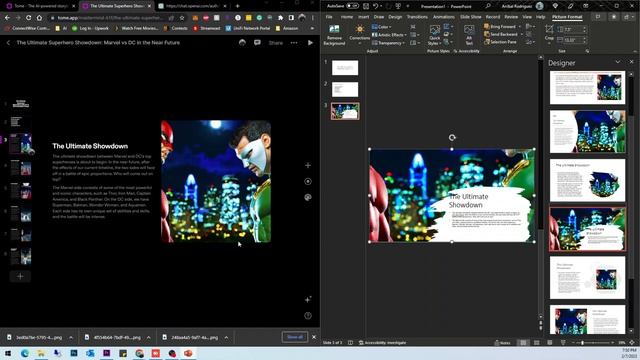640x360 pixels.
Task: Click Remove Background in PowerPoint ribbon
Action: pyautogui.click(x=334, y=35)
